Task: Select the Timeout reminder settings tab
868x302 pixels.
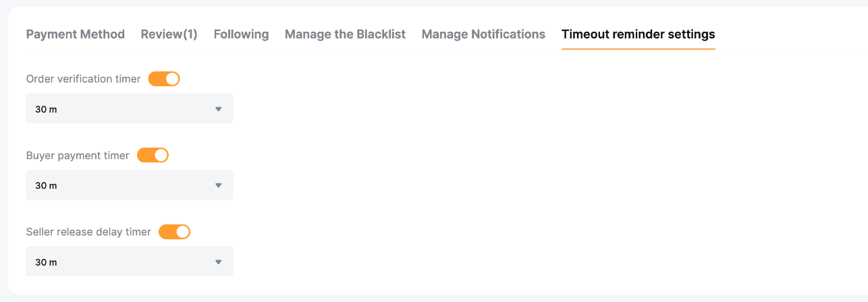Action: [638, 34]
